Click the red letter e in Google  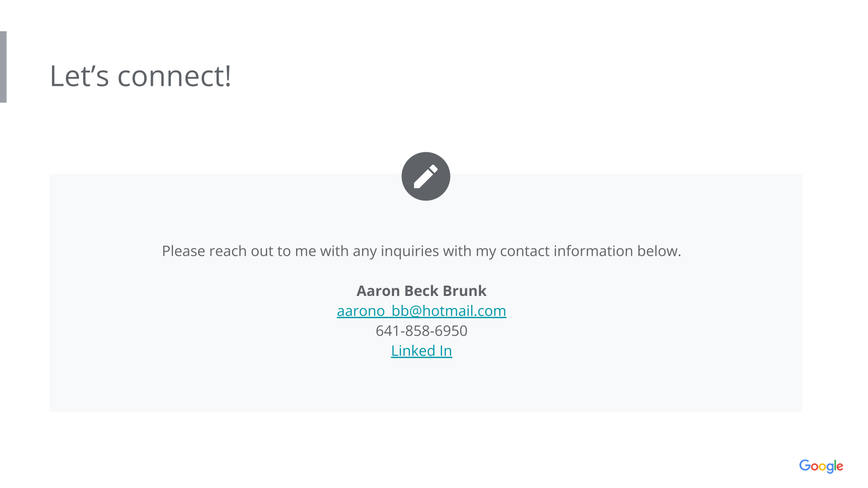tap(840, 466)
